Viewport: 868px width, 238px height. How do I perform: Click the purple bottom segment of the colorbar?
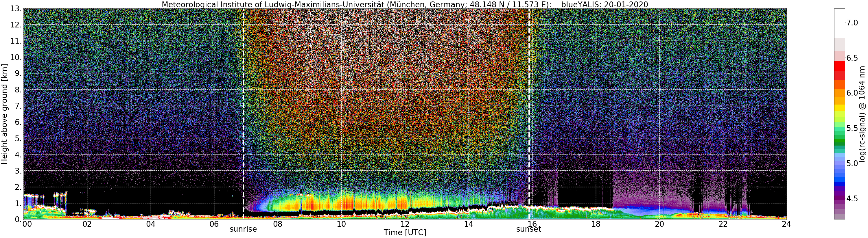pos(839,216)
